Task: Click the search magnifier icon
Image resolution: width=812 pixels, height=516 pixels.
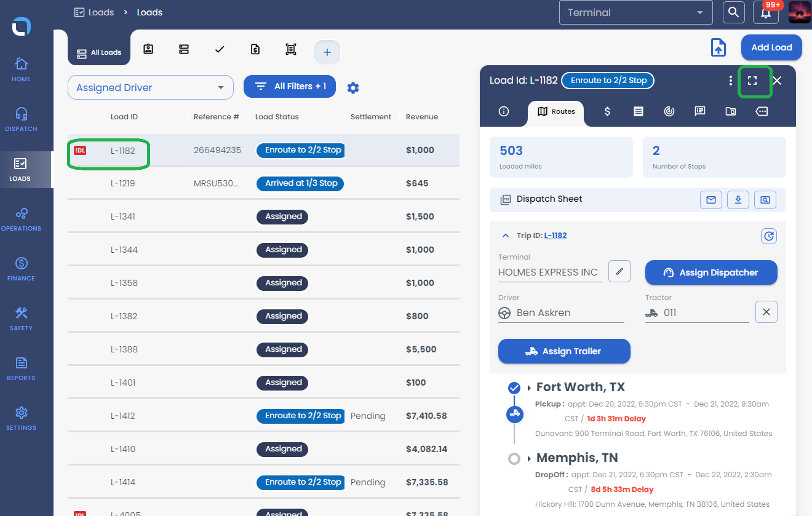Action: point(733,12)
